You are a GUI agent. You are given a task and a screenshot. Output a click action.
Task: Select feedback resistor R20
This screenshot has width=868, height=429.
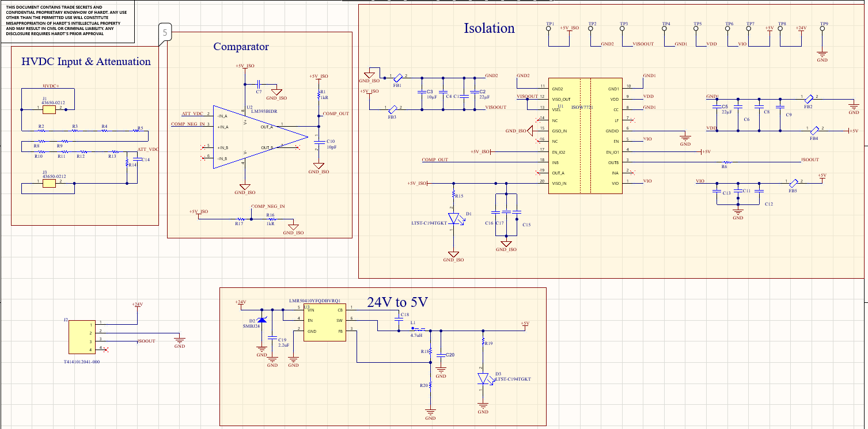[431, 385]
